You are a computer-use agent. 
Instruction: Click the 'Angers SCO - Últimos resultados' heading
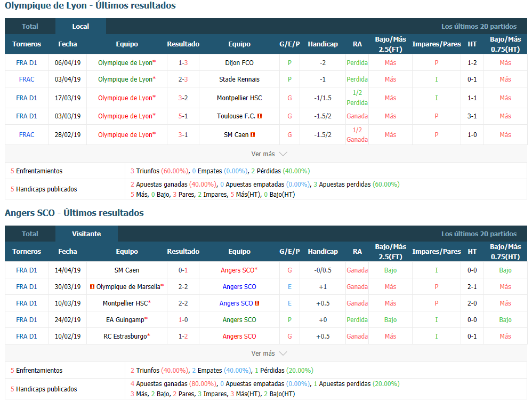[74, 213]
